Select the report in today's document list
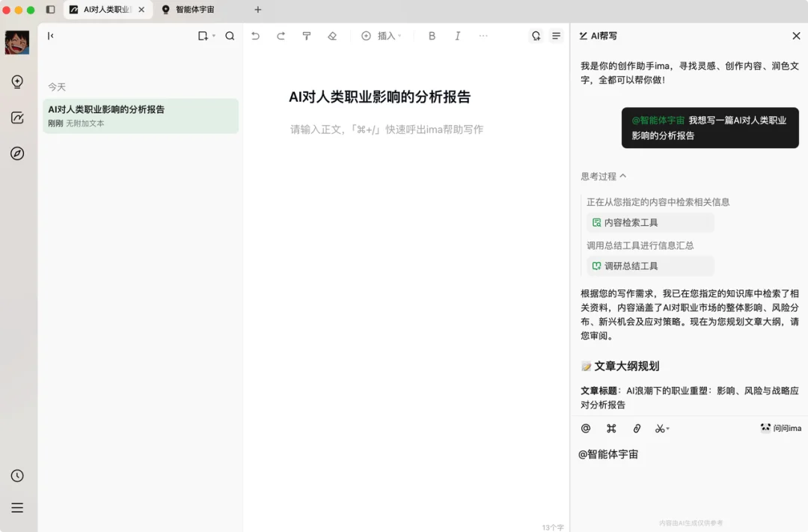The width and height of the screenshot is (808, 532). click(141, 115)
